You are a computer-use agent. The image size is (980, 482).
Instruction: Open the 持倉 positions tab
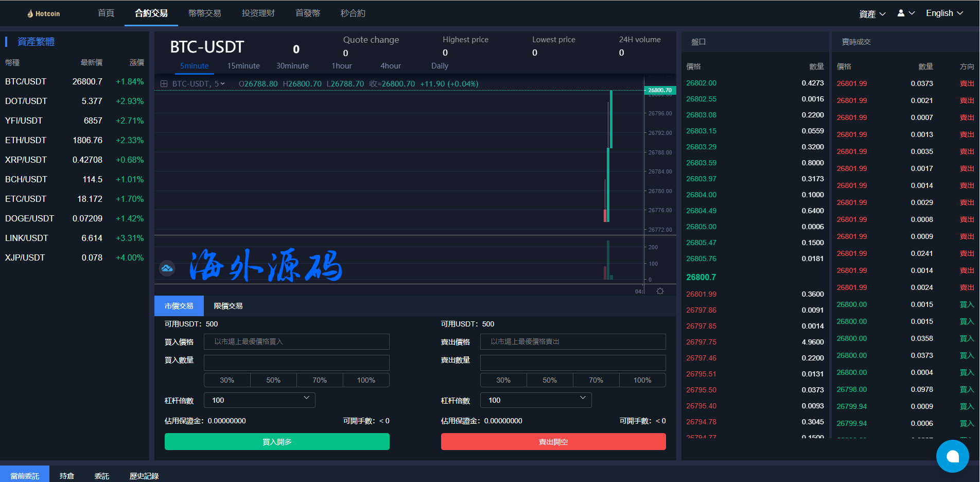pos(67,476)
